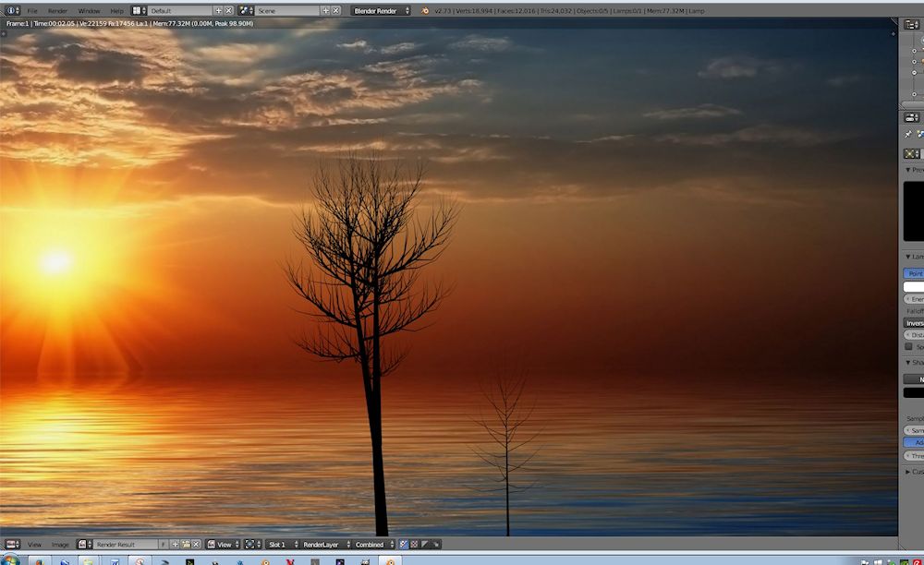Open the Image menu
This screenshot has height=565, width=924.
click(60, 545)
